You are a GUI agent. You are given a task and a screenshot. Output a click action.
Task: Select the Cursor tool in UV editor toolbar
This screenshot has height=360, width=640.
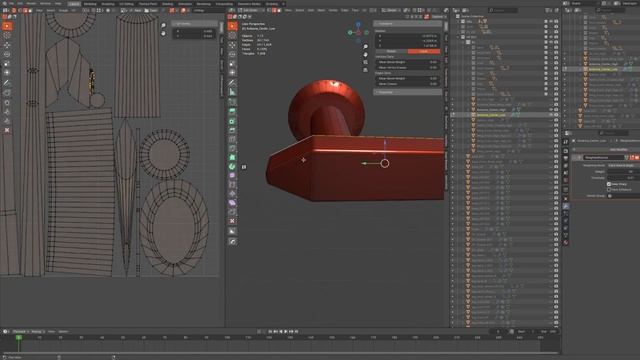pyautogui.click(x=7, y=36)
